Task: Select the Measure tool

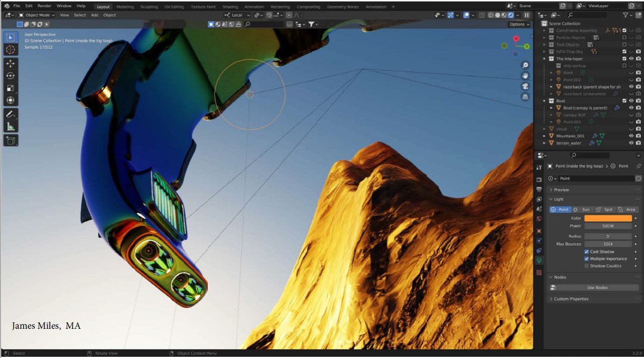Action: [x=11, y=126]
